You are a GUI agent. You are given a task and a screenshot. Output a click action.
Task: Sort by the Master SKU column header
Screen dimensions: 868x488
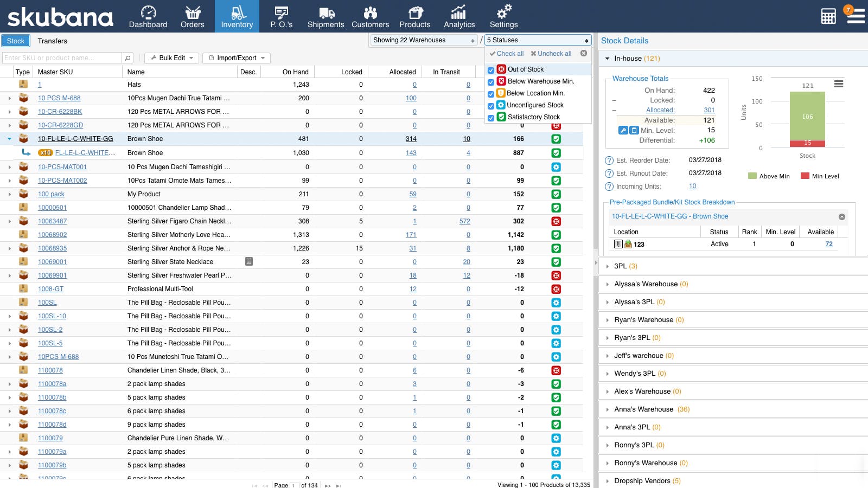coord(78,72)
